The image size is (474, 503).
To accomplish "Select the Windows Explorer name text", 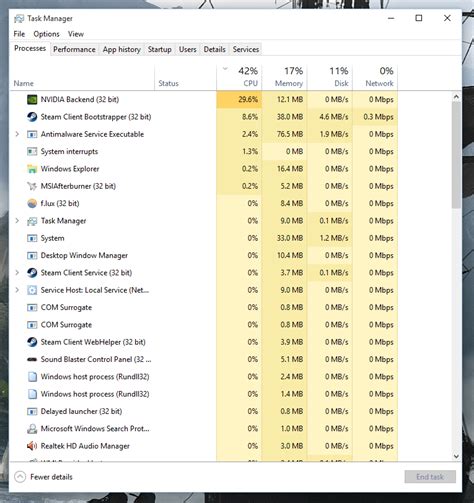I will (70, 169).
